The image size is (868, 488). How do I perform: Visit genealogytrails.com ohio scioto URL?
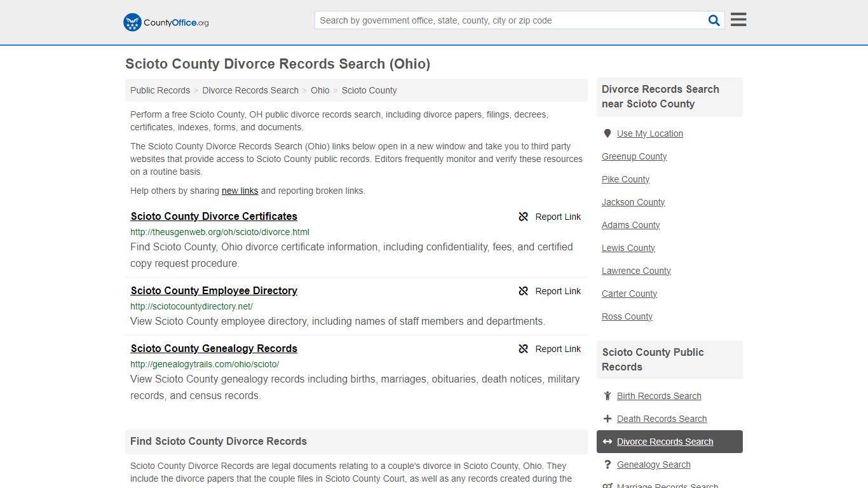[205, 364]
